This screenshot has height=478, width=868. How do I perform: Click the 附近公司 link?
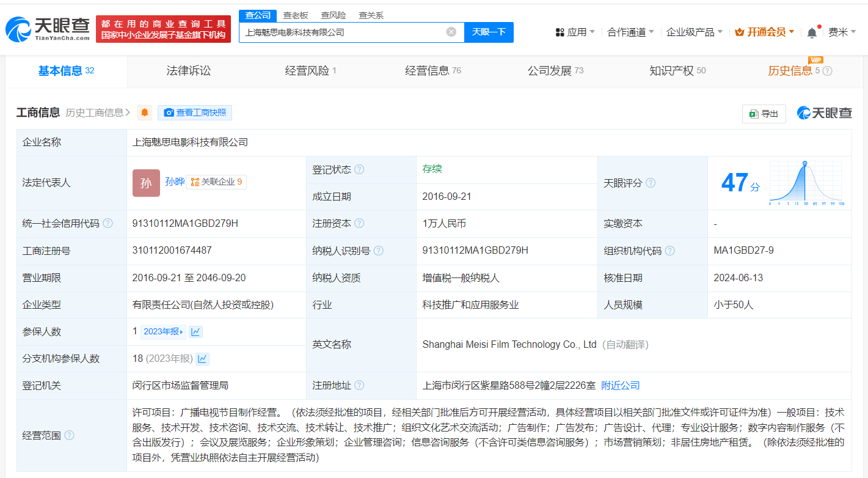point(621,386)
